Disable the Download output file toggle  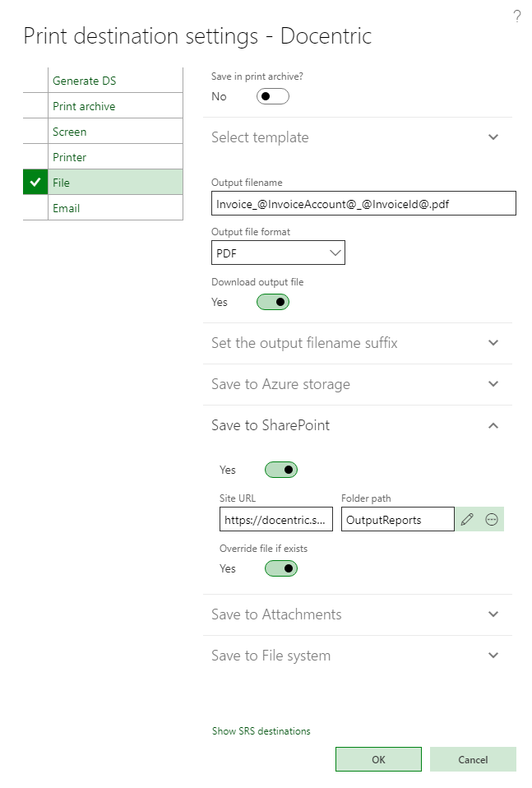pos(273,302)
